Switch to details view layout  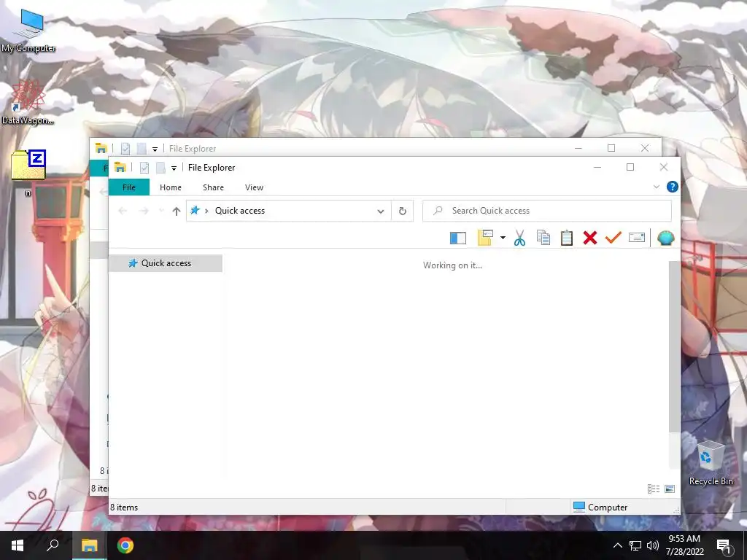654,489
